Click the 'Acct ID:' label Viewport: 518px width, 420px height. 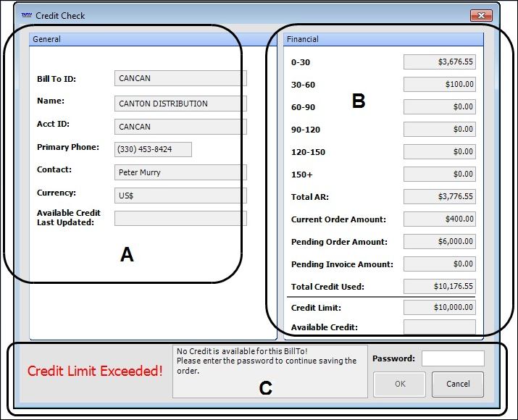coord(53,124)
